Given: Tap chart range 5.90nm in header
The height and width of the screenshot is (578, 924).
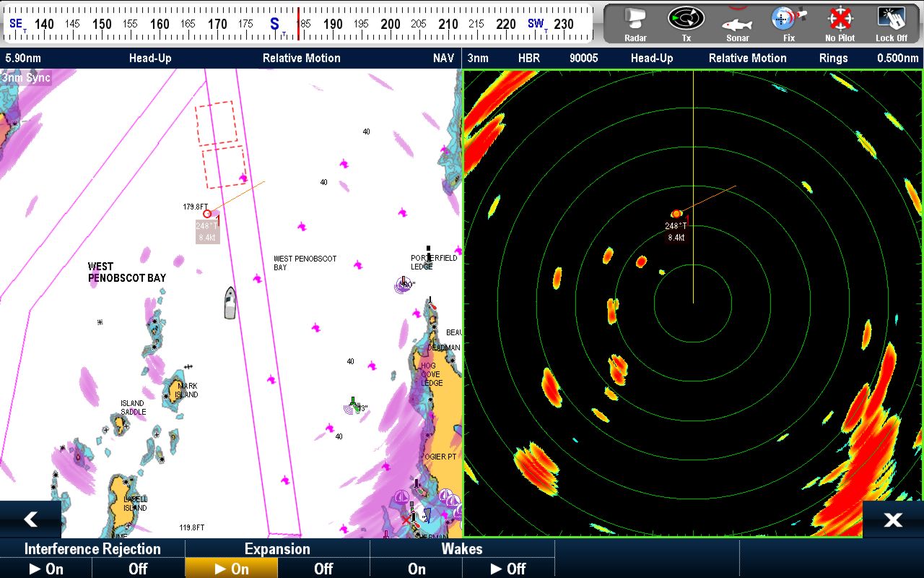Looking at the screenshot, I should click(24, 58).
